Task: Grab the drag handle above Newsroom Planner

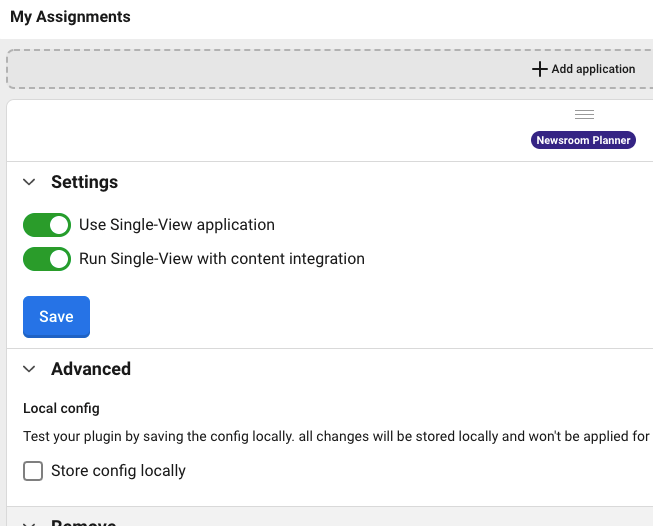Action: tap(585, 115)
